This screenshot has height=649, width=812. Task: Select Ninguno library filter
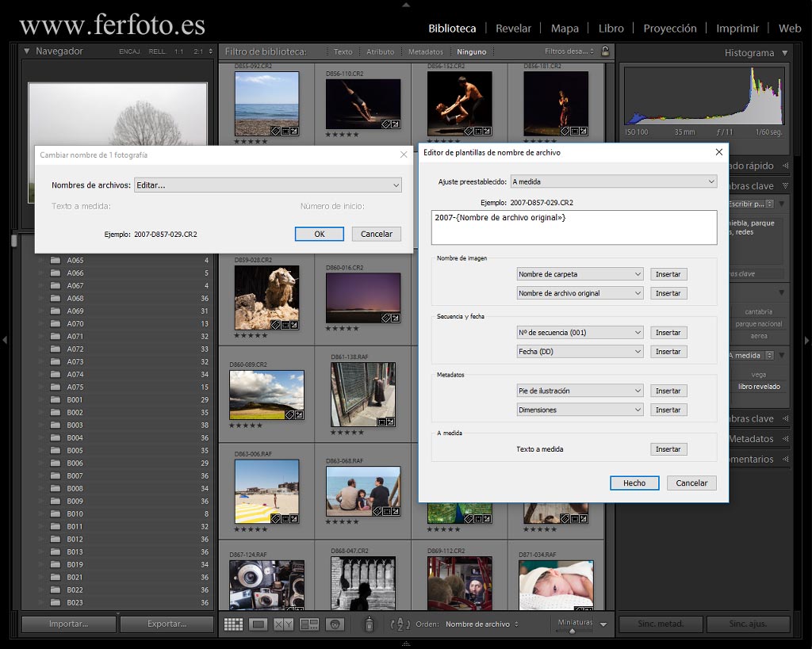tap(471, 52)
